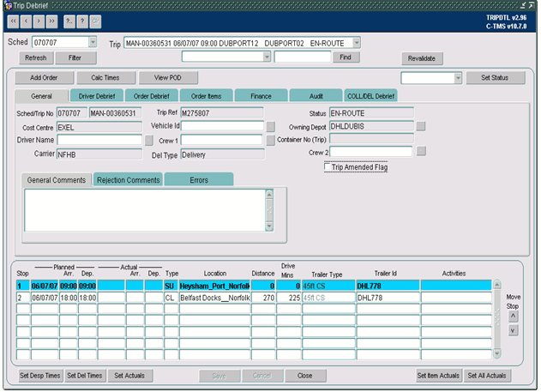
Task: Expand the dropdown left of Find
Action: 267,57
